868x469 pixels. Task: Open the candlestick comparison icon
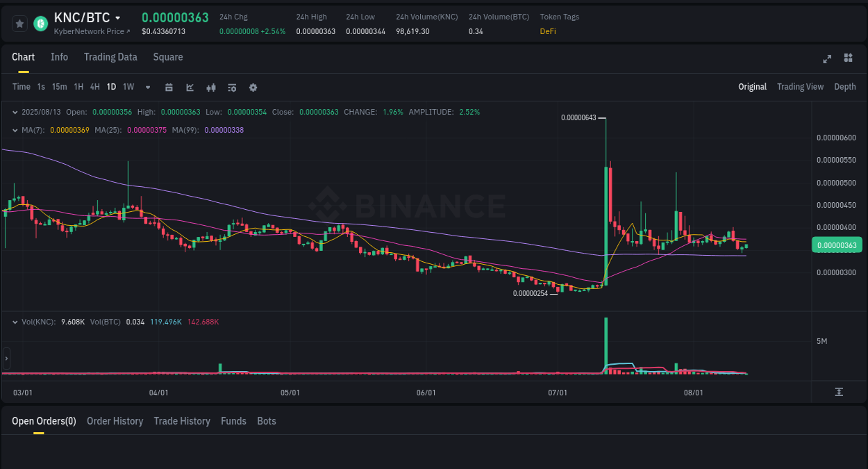[x=211, y=87]
